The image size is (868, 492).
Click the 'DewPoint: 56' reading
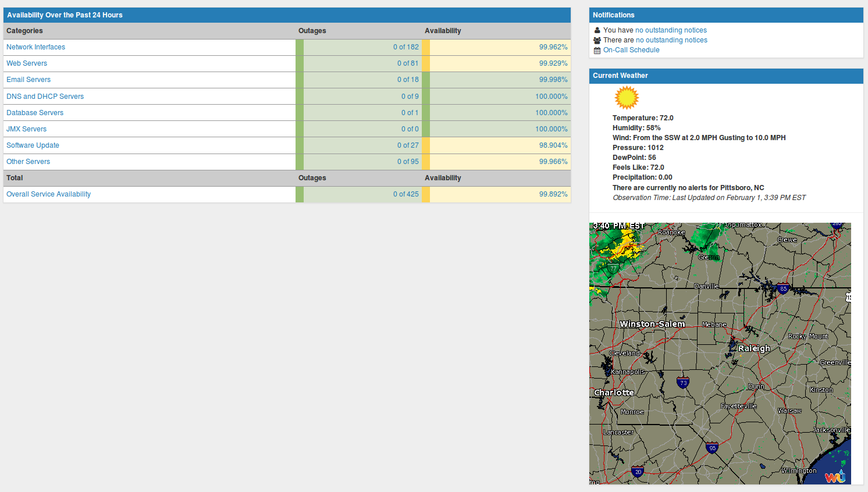634,158
